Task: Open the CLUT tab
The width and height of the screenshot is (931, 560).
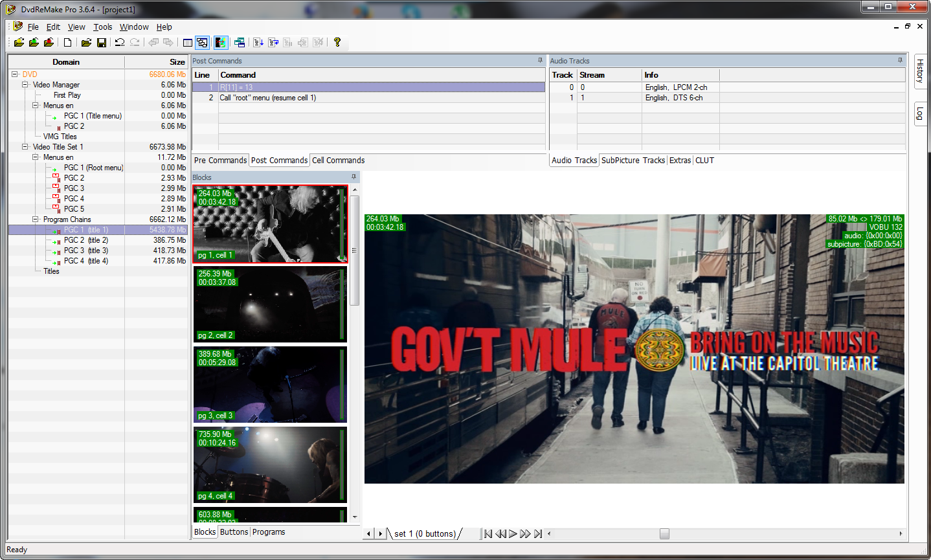Action: point(704,161)
